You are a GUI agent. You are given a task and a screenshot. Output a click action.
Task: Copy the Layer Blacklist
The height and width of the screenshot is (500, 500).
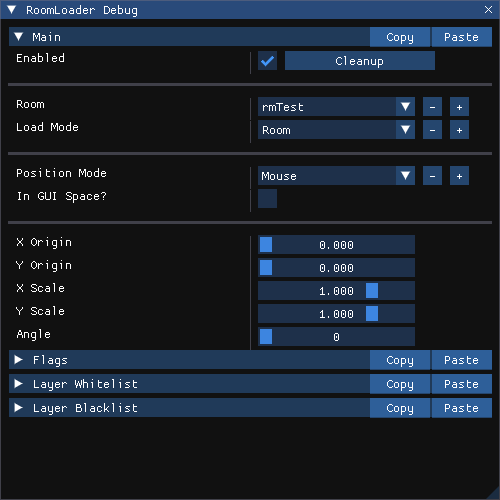coord(400,408)
